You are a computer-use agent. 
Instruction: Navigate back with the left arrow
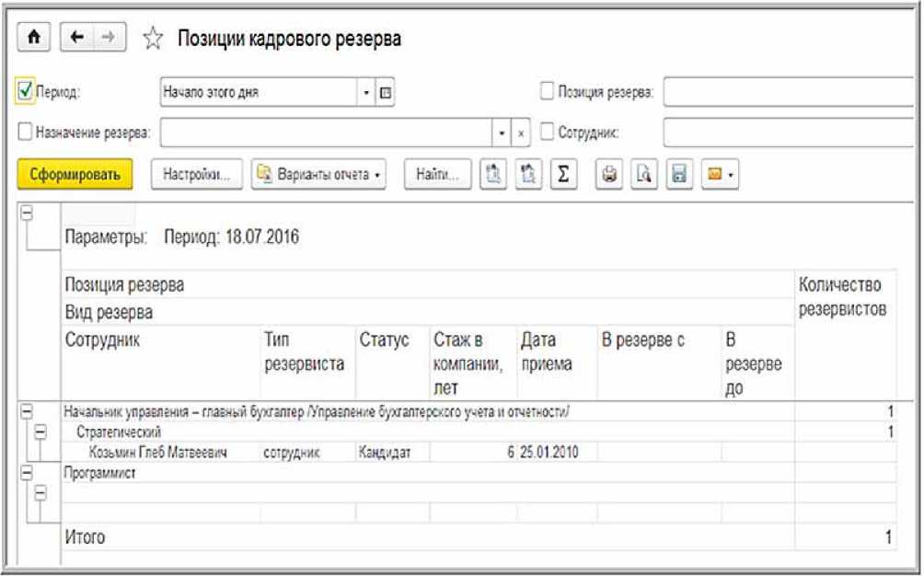pos(77,38)
